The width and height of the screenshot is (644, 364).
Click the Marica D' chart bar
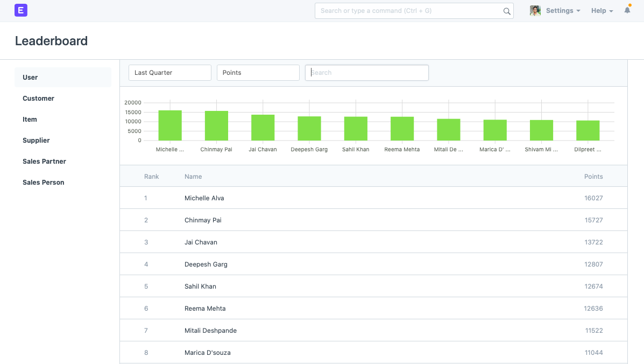coord(495,130)
